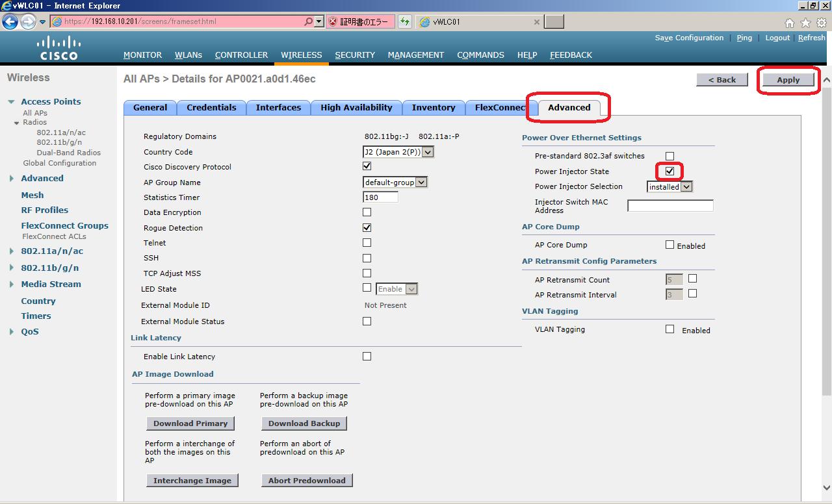This screenshot has height=504, width=832.
Task: Click Injector Switch MAC Address field
Action: 670,206
